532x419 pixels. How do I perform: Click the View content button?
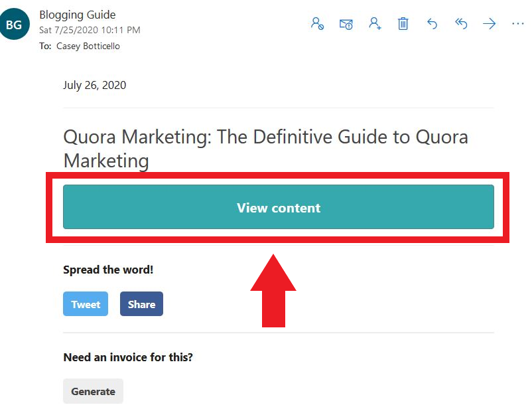(x=279, y=207)
